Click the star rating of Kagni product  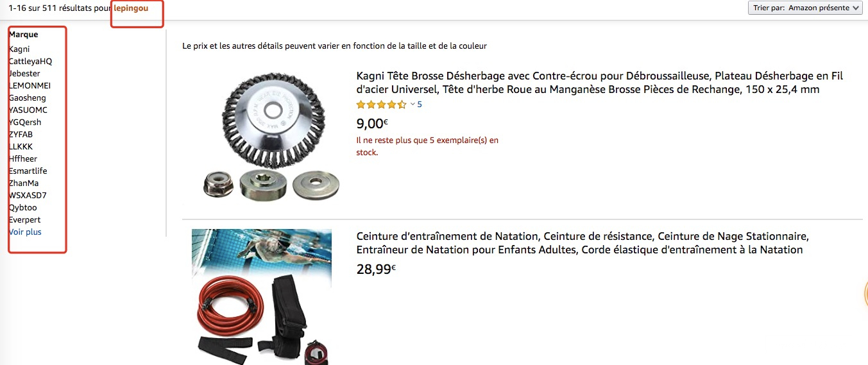click(382, 105)
